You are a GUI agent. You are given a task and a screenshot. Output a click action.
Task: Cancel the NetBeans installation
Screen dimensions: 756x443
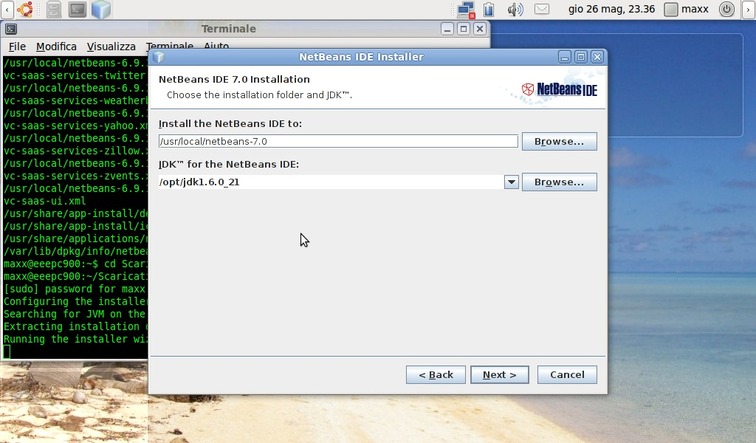[567, 375]
